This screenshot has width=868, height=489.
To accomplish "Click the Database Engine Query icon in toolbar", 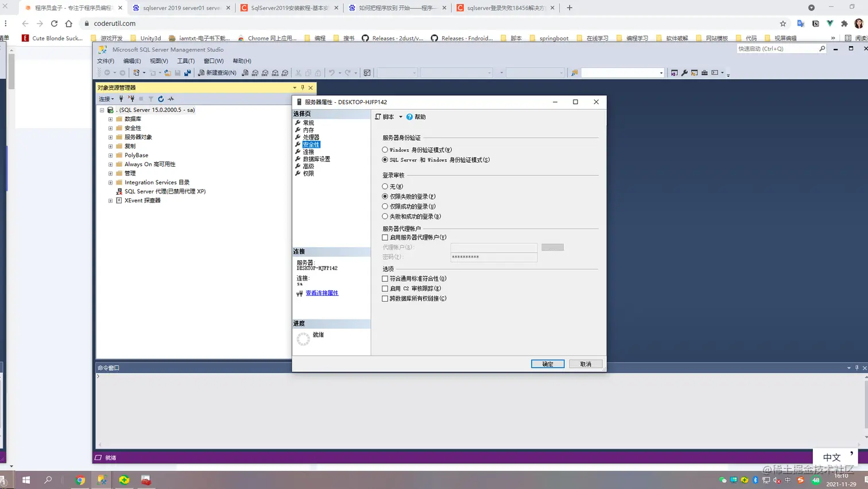I will coord(245,73).
